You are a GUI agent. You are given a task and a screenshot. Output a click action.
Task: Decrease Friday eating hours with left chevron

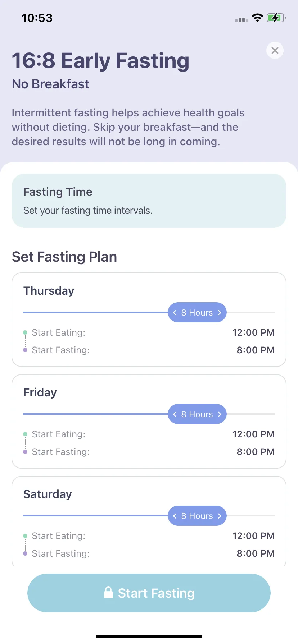175,414
